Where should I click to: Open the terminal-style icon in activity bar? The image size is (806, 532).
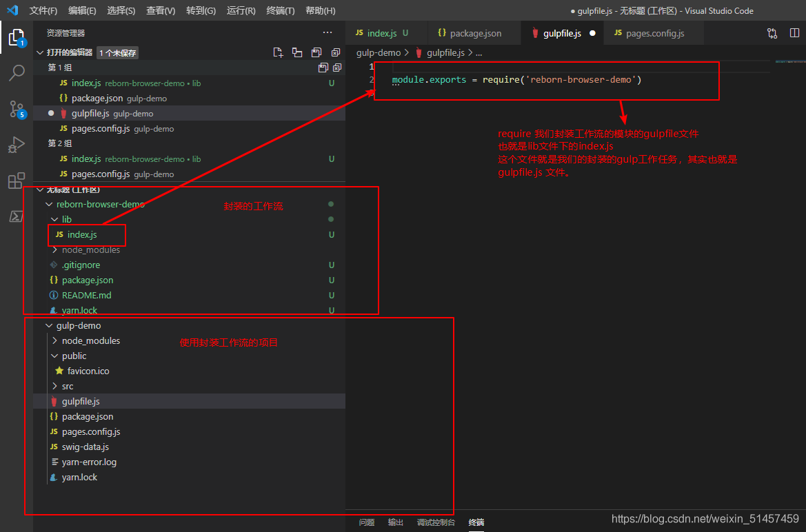(x=17, y=216)
